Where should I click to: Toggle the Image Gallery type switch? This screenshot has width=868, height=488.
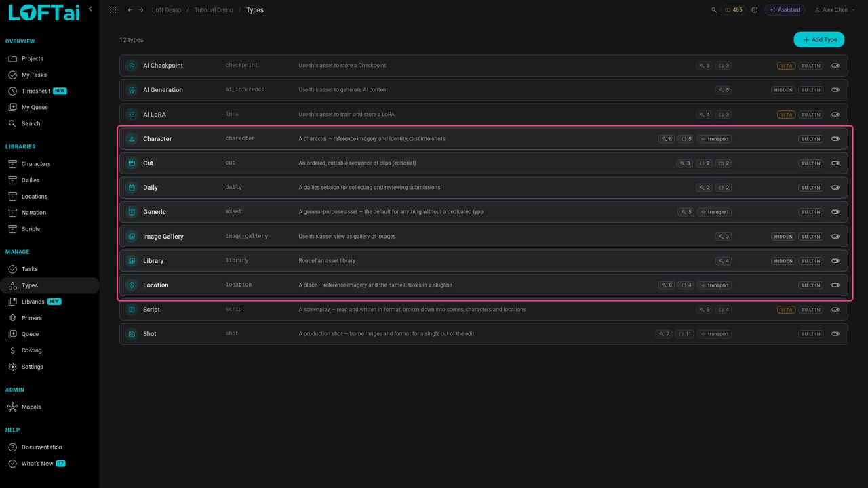click(x=835, y=237)
